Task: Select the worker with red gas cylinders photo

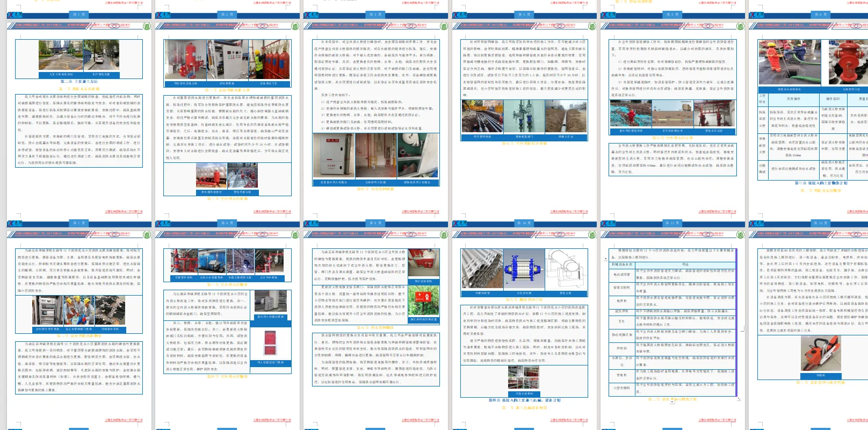Action: point(269,60)
